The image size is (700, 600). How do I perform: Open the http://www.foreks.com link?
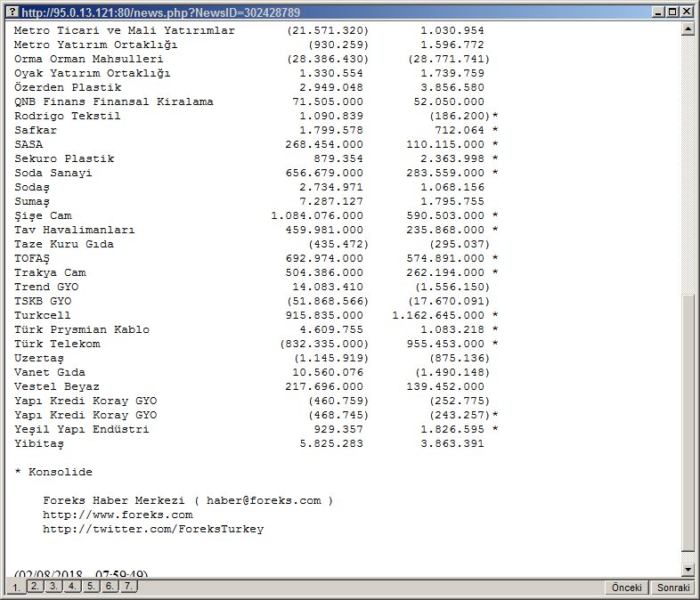tap(118, 515)
